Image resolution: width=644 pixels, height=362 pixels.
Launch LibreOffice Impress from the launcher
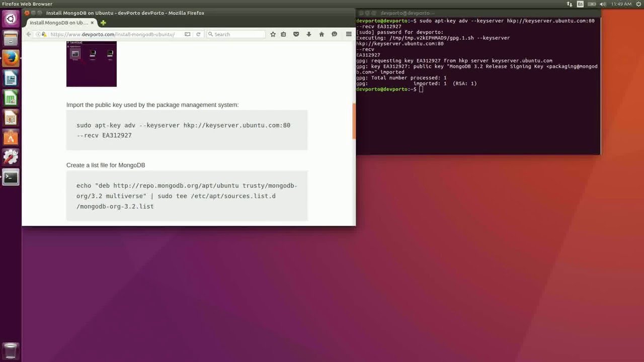(x=11, y=118)
